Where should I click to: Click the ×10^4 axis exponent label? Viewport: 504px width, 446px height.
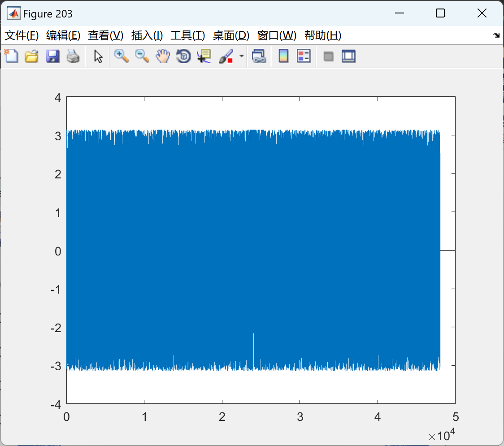pos(442,435)
